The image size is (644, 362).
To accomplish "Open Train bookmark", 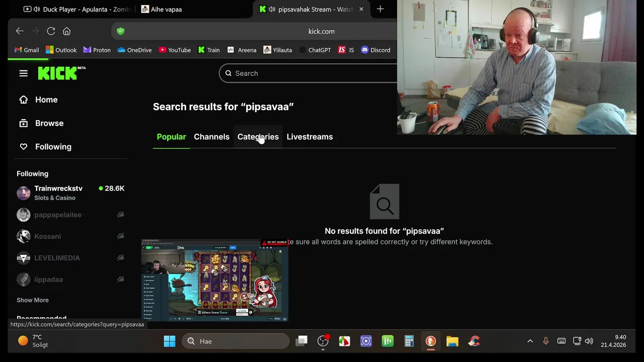I will (209, 50).
